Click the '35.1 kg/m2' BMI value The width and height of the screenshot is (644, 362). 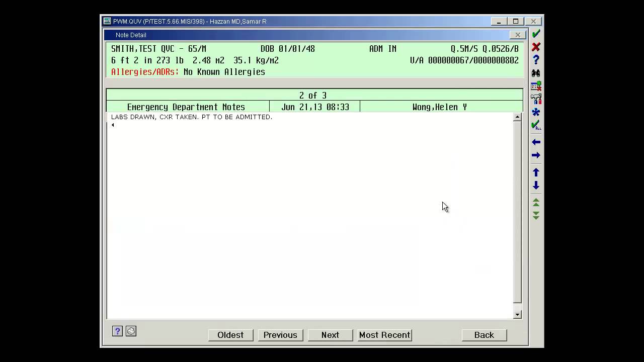(256, 60)
